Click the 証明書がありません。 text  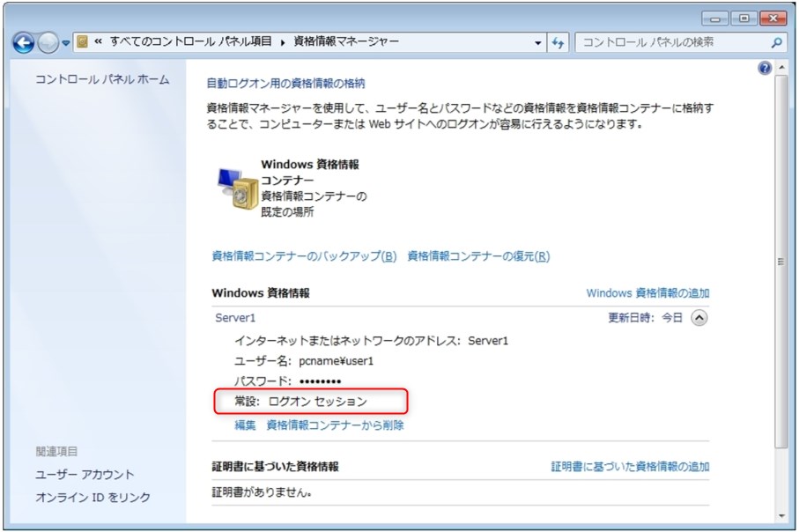(x=262, y=492)
